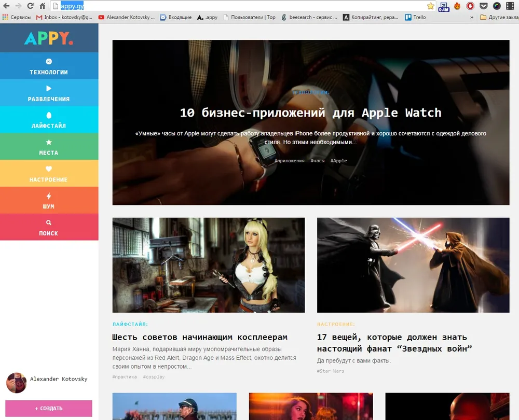Open the Apple Watch article headline
The image size is (519, 420).
tap(310, 113)
